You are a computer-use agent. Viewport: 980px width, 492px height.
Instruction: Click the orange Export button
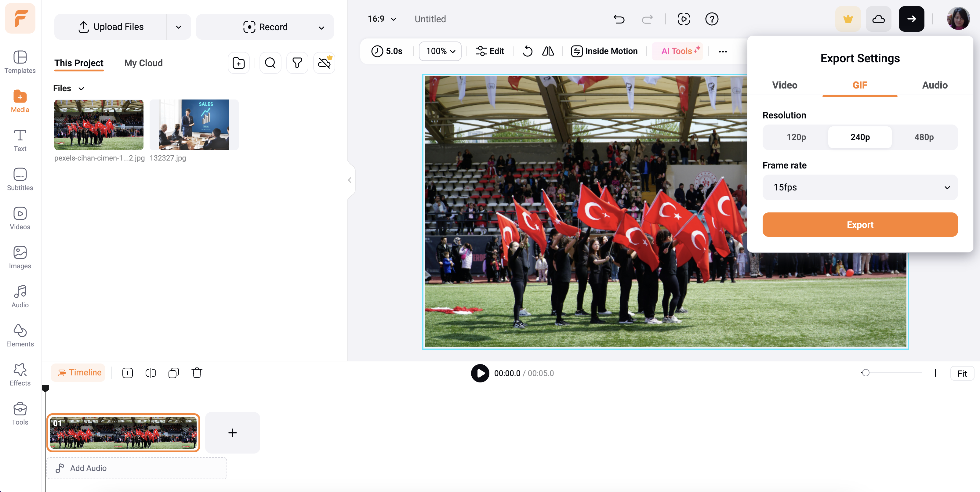click(860, 225)
